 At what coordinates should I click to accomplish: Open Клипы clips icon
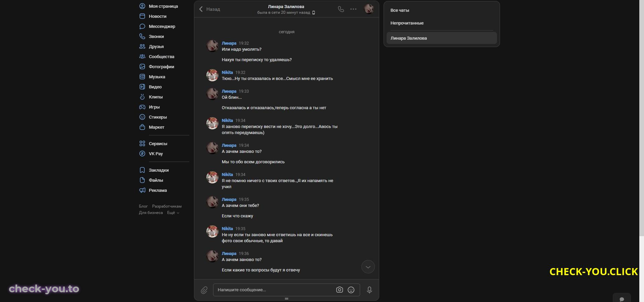[142, 97]
